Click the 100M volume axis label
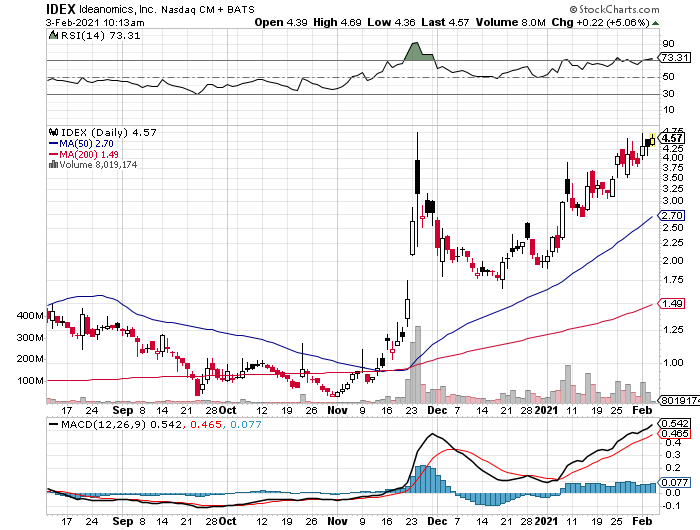The image size is (700, 530). point(30,381)
